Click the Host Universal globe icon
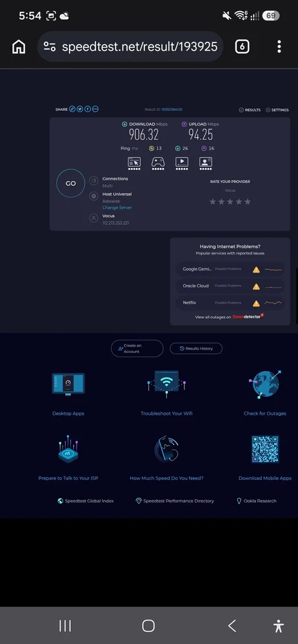 pyautogui.click(x=94, y=196)
